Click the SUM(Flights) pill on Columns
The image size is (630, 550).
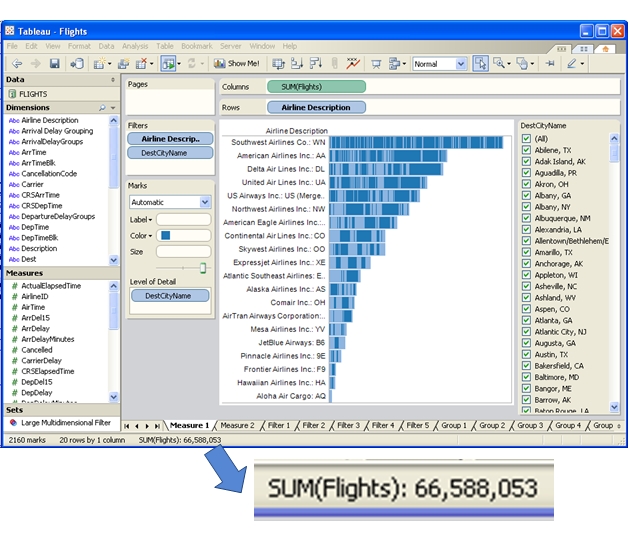316,87
